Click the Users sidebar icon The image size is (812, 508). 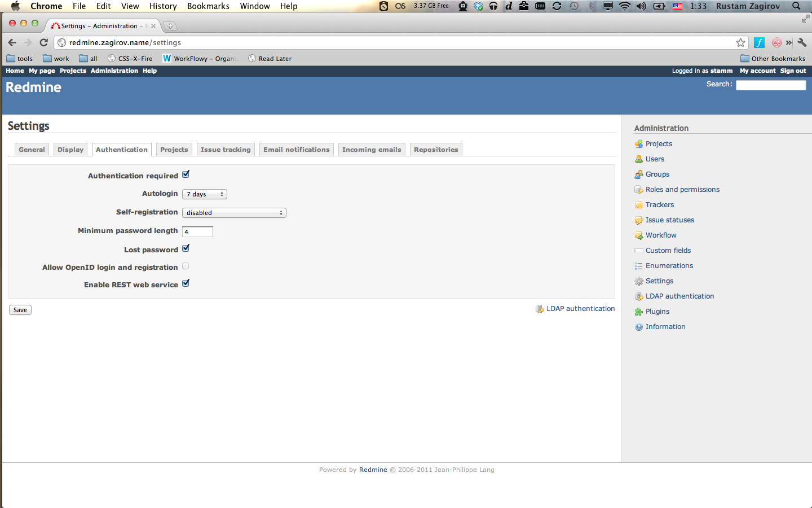coord(638,159)
